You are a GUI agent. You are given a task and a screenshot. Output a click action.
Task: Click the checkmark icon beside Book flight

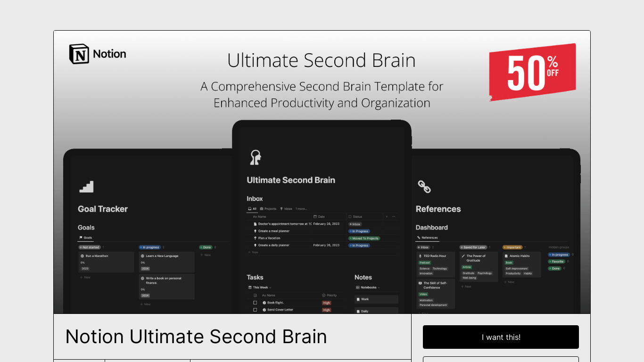(264, 303)
